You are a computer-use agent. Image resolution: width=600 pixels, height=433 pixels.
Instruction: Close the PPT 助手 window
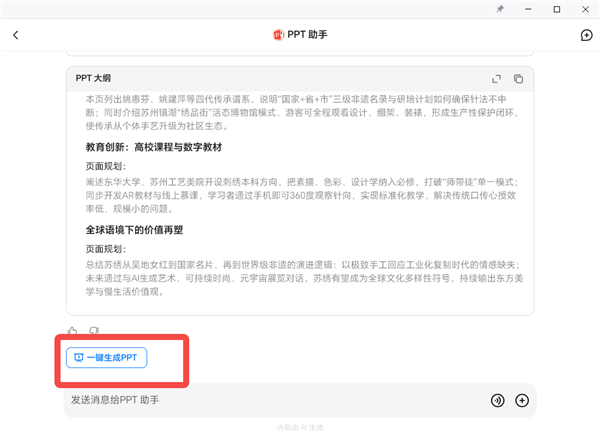(584, 8)
